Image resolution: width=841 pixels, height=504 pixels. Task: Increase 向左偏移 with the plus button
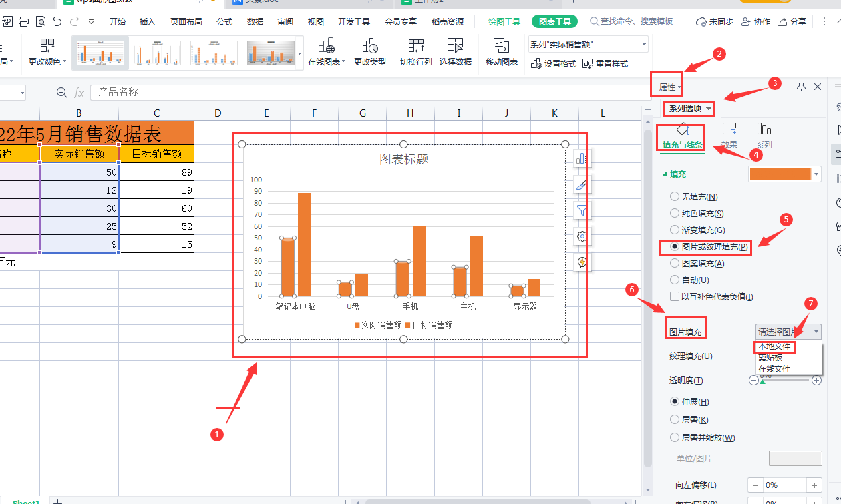(814, 485)
